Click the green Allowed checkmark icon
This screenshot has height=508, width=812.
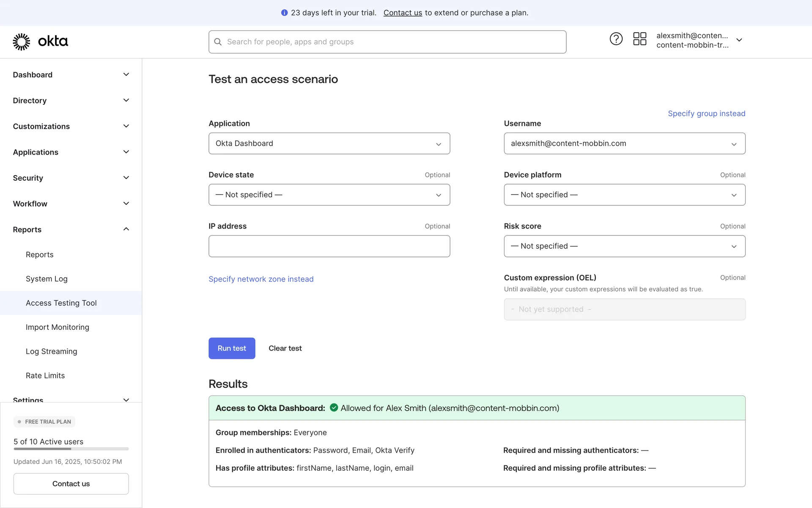[x=334, y=408]
